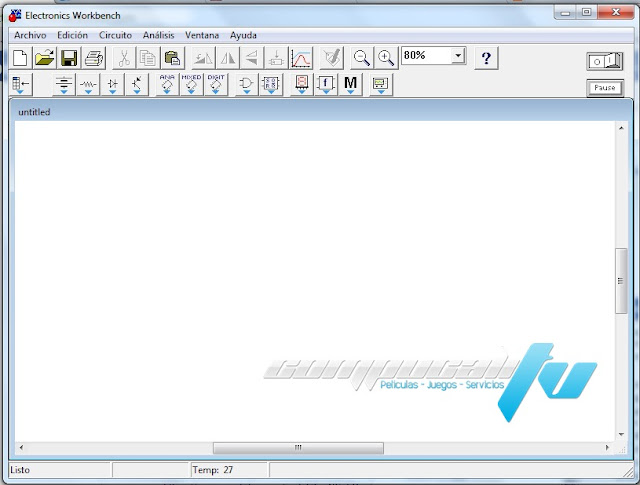Open the Diodes parts bin

tap(113, 85)
